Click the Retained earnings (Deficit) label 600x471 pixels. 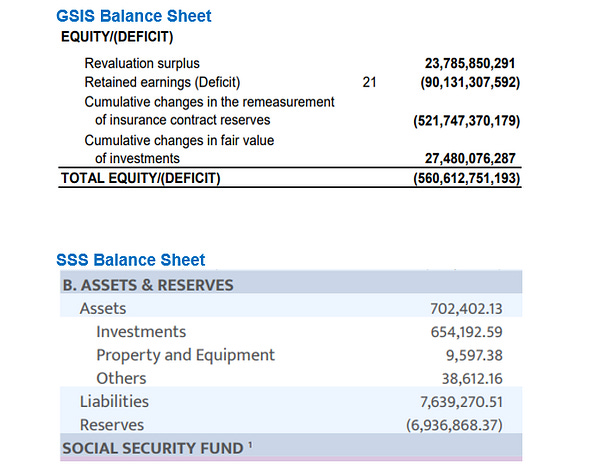tap(162, 82)
